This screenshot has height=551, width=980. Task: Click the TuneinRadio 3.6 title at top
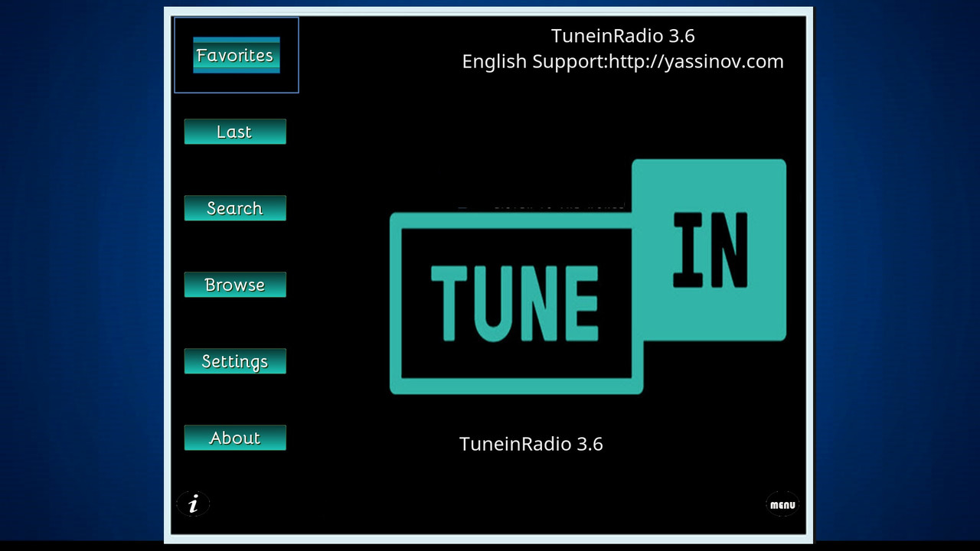click(x=622, y=35)
